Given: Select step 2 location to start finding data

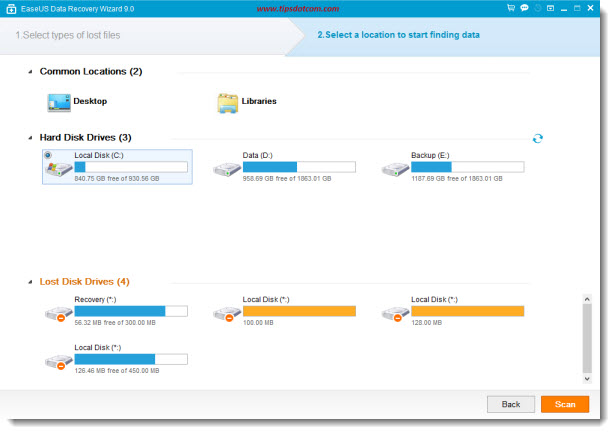Looking at the screenshot, I should point(398,35).
